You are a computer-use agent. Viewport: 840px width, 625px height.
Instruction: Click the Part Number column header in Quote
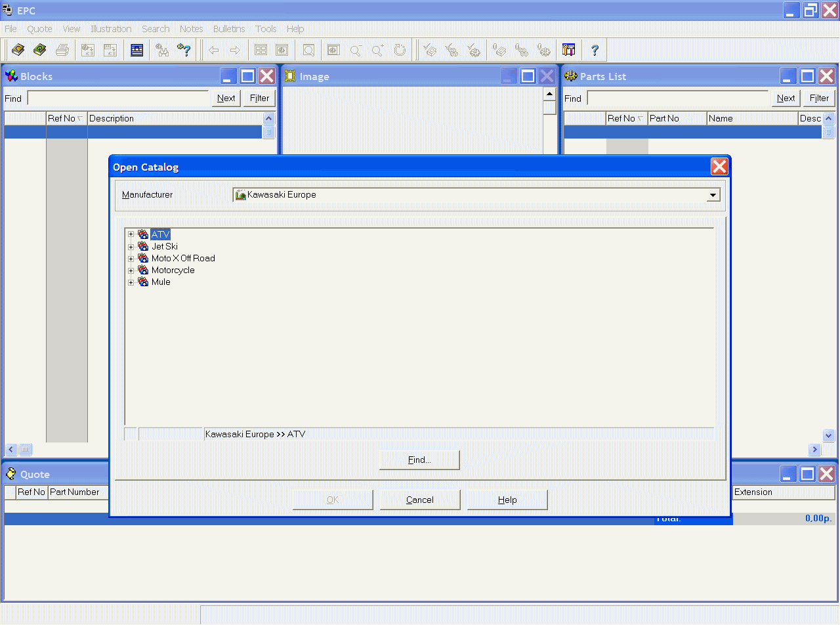[77, 492]
